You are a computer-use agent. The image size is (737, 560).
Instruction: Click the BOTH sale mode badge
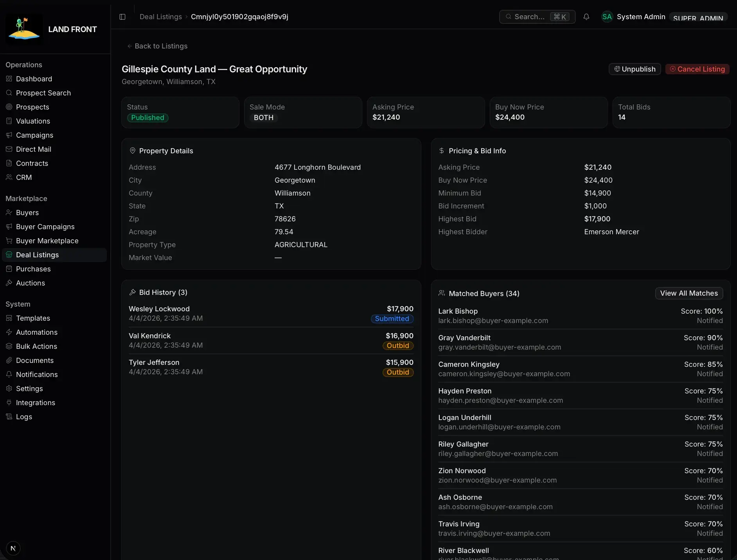click(264, 118)
